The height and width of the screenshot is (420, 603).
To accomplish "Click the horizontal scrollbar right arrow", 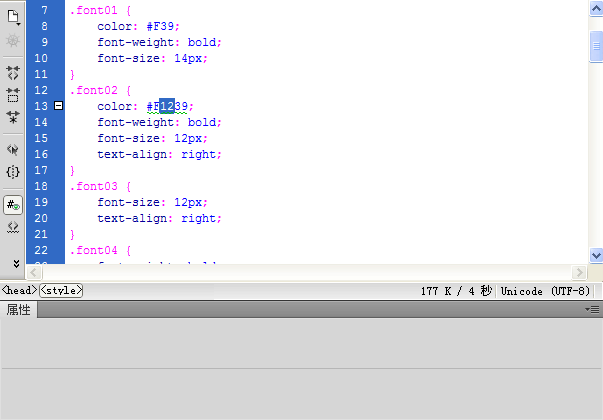I will [x=578, y=273].
